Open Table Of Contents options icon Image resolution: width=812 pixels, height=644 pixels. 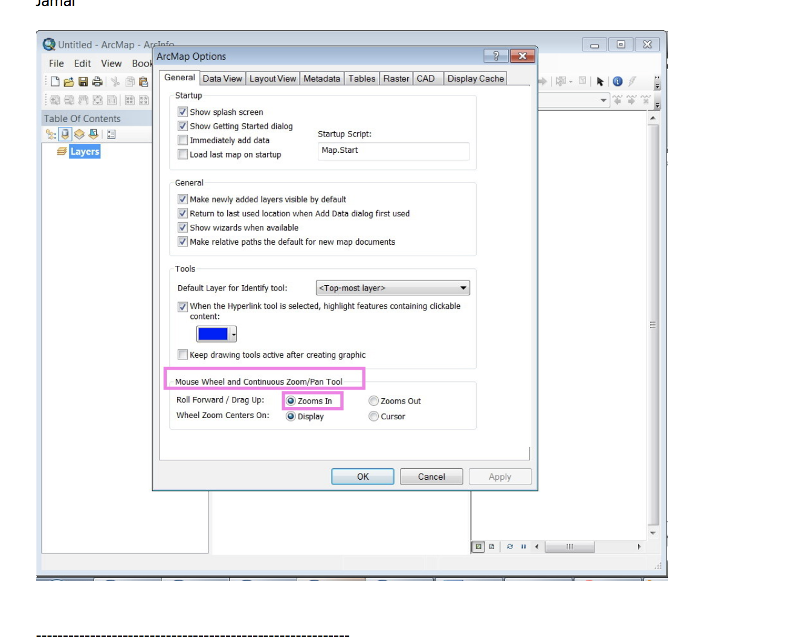[111, 134]
